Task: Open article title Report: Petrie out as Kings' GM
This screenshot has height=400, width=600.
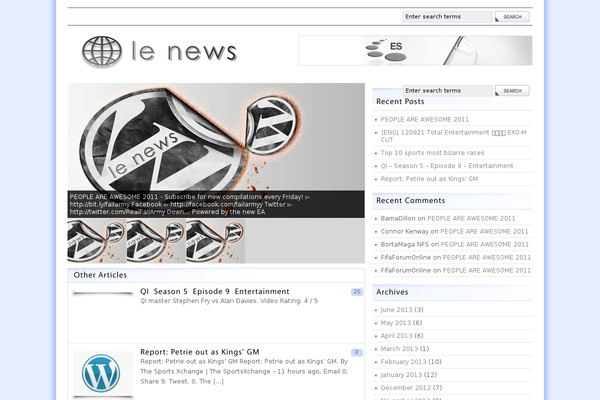Action: coord(200,352)
